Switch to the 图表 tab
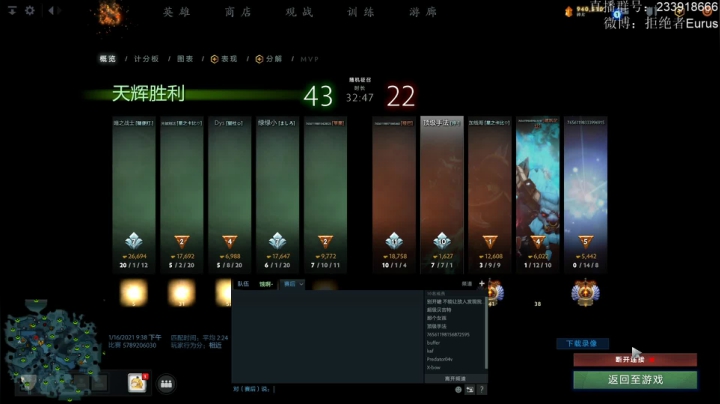The width and height of the screenshot is (720, 404). (185, 59)
